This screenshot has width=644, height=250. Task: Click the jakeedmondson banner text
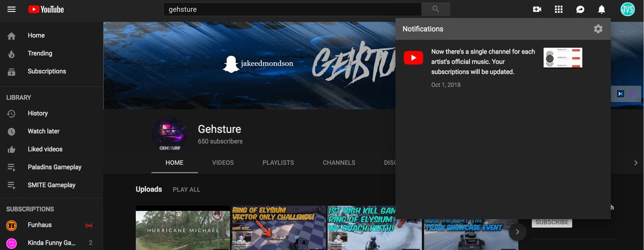pos(267,64)
